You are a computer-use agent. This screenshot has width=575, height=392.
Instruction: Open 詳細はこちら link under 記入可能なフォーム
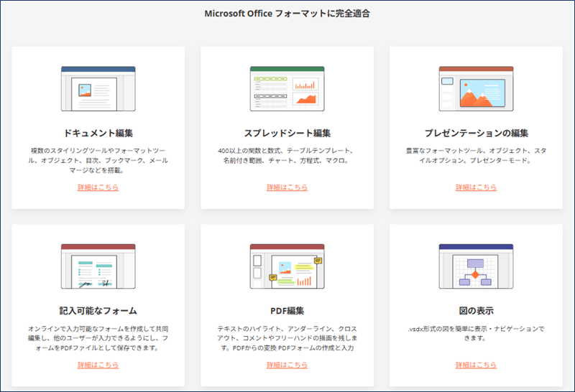click(x=98, y=365)
